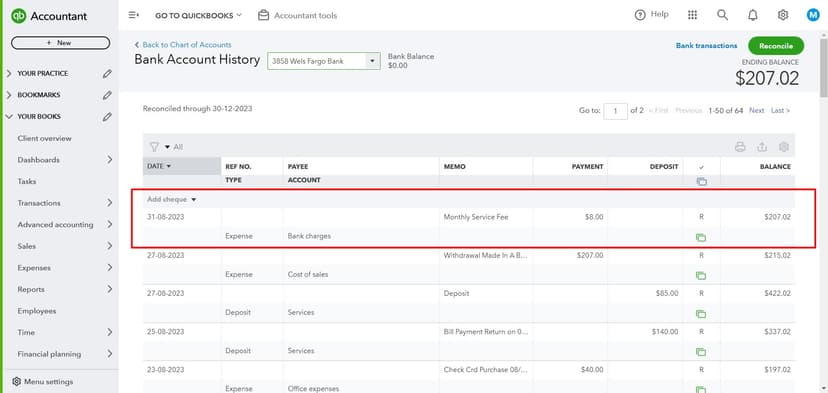
Task: Open the profile avatar M
Action: [813, 15]
